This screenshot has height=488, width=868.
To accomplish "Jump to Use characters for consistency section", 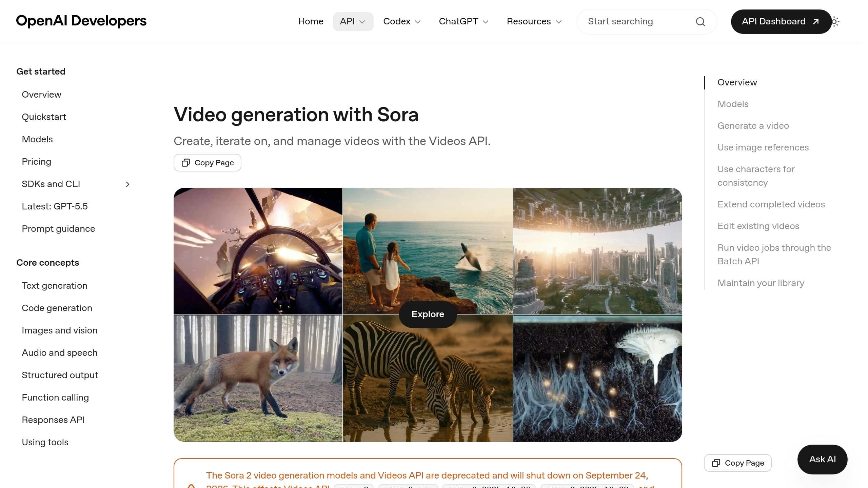I will pyautogui.click(x=756, y=176).
